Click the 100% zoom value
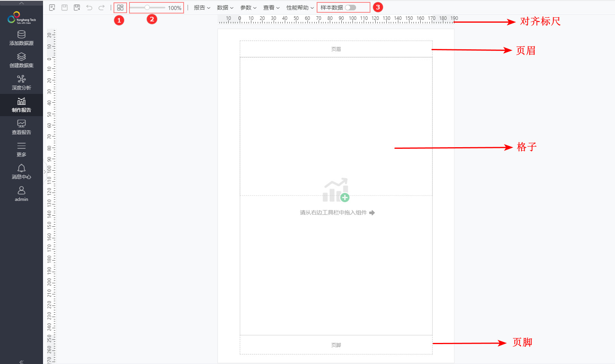Image resolution: width=615 pixels, height=364 pixels. pos(174,8)
